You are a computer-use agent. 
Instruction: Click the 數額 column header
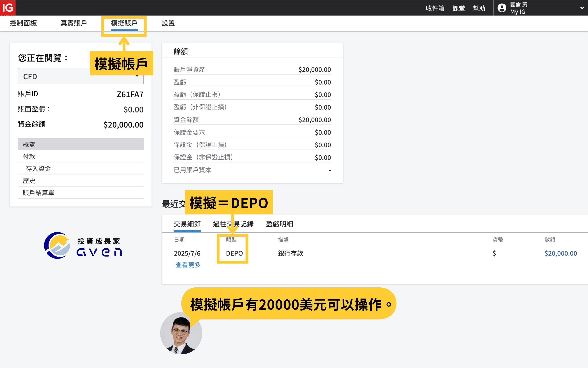coord(550,240)
